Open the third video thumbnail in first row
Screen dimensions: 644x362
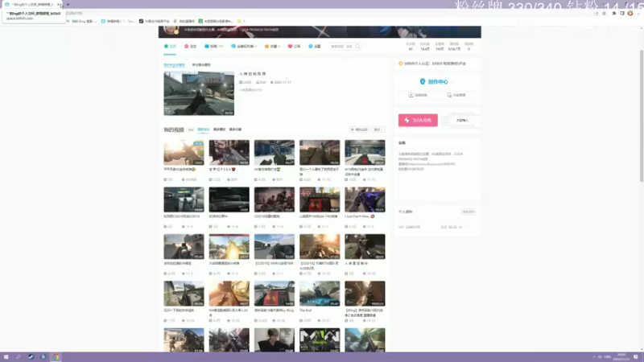point(274,152)
